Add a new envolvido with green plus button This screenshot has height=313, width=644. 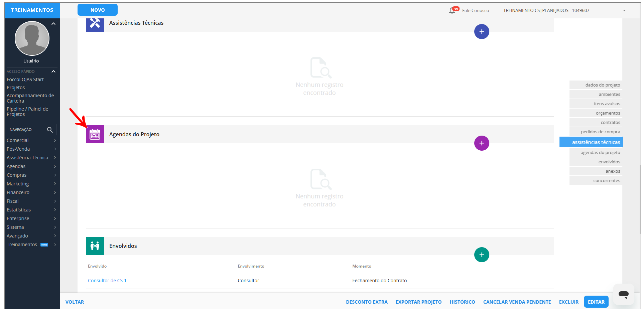pyautogui.click(x=481, y=255)
